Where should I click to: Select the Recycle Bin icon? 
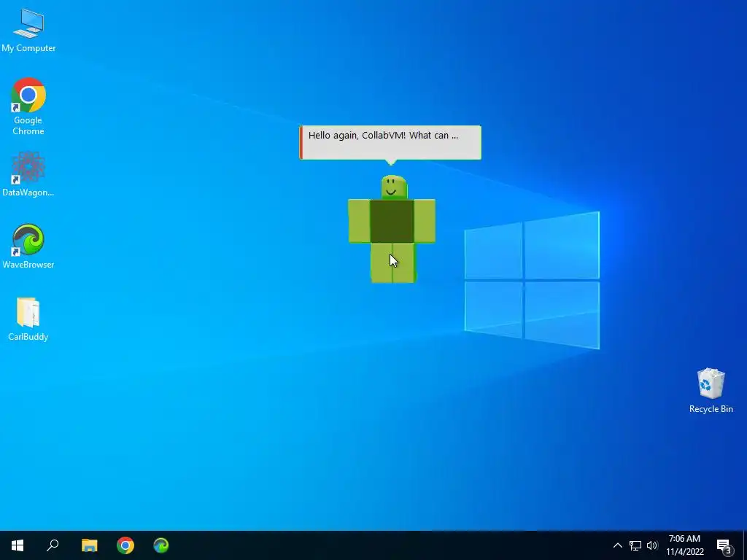711,391
